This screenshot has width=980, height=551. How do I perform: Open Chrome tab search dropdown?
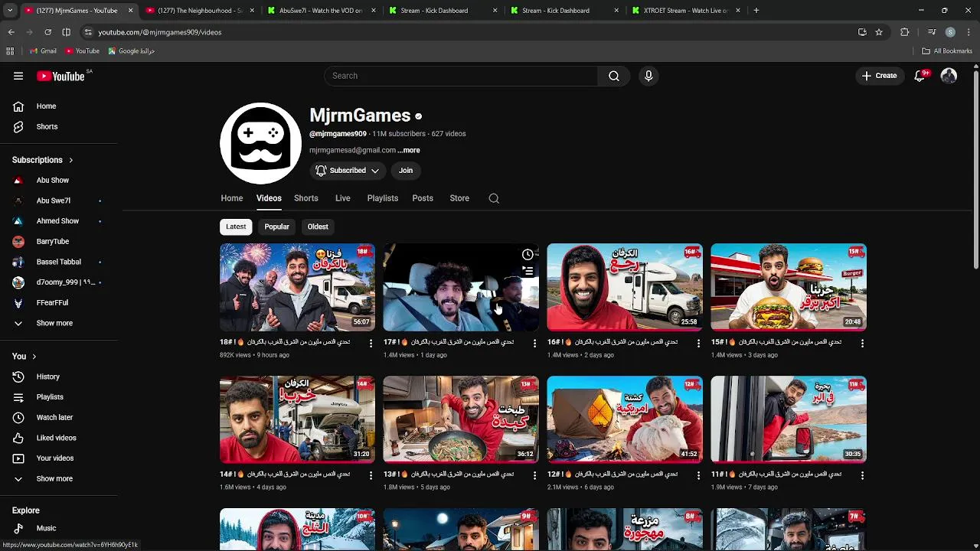10,11
